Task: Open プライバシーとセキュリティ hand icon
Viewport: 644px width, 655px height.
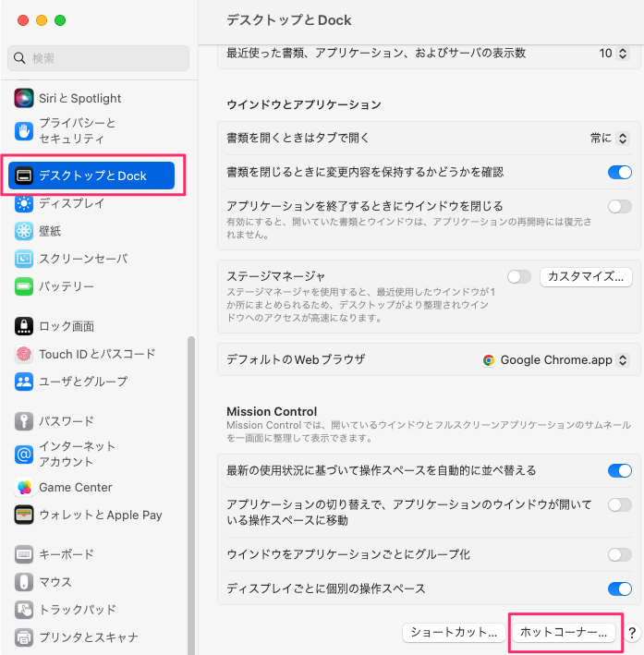Action: click(24, 131)
